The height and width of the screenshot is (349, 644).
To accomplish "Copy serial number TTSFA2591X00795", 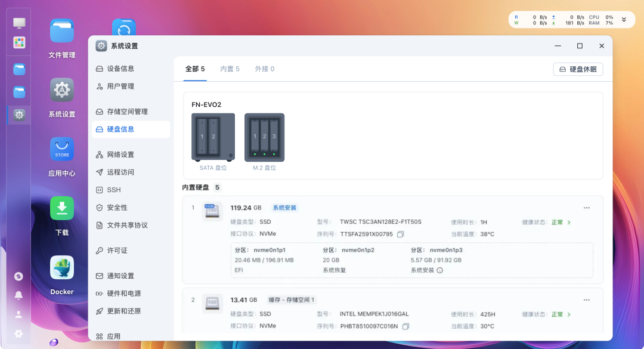I will [x=401, y=234].
